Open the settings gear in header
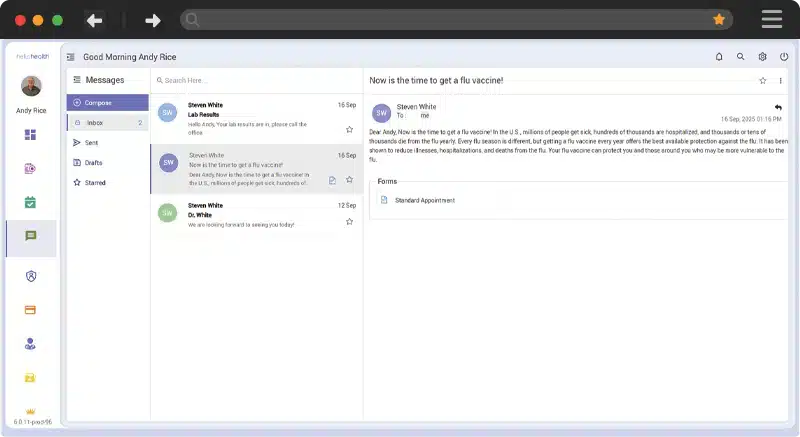The width and height of the screenshot is (800, 437). pos(762,57)
